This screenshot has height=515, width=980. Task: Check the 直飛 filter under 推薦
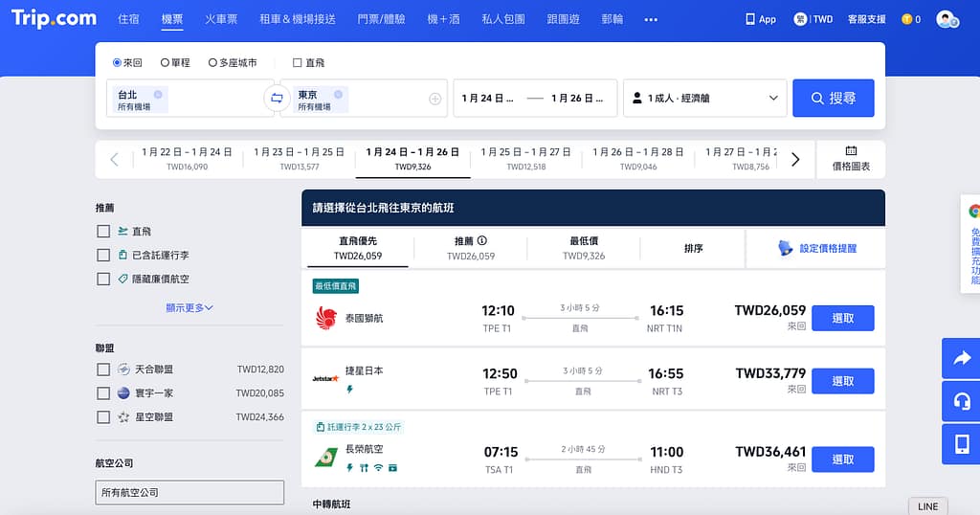[x=103, y=232]
